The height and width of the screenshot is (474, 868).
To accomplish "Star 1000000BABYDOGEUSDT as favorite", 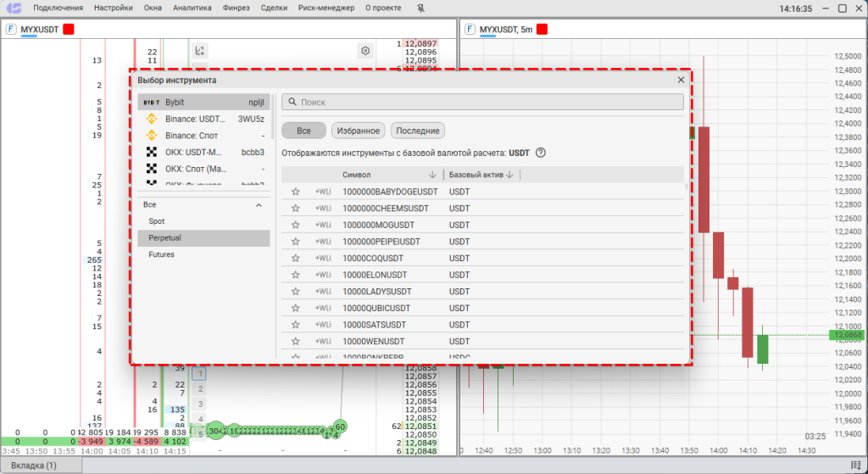I will point(296,192).
